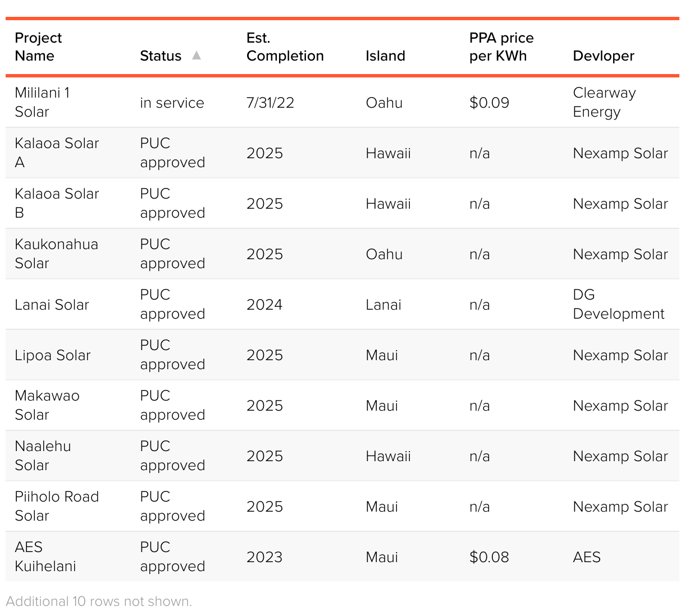Click Lipoa Solar in the table

(52, 355)
